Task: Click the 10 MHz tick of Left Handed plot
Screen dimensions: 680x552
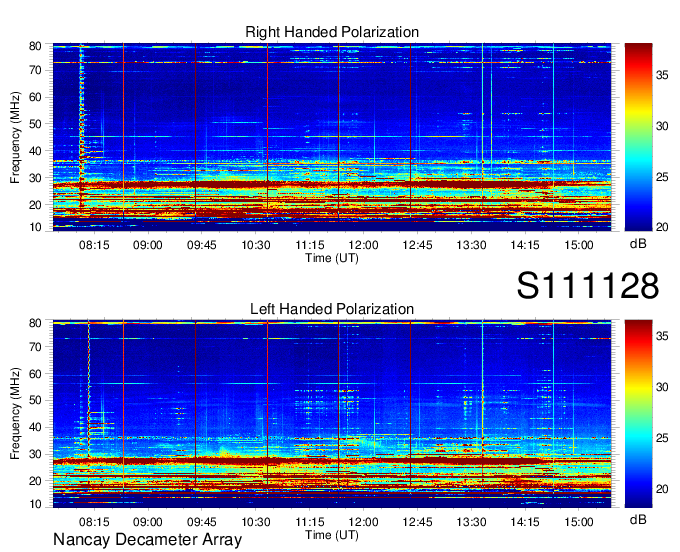Action: click(x=35, y=504)
